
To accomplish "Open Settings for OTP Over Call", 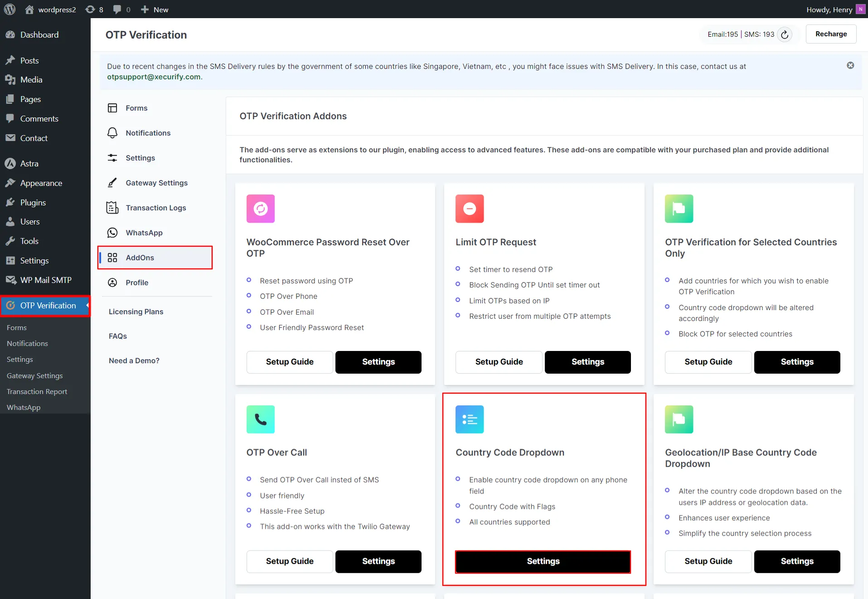I will click(x=378, y=561).
